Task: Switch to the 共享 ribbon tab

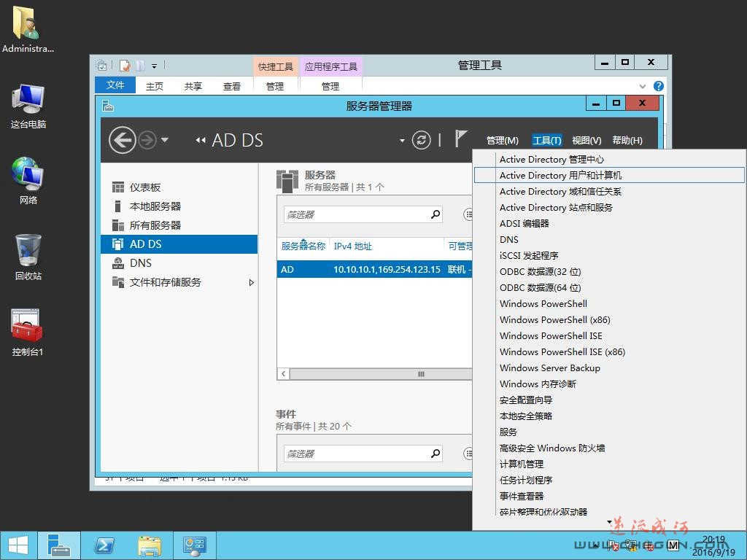Action: pyautogui.click(x=193, y=86)
